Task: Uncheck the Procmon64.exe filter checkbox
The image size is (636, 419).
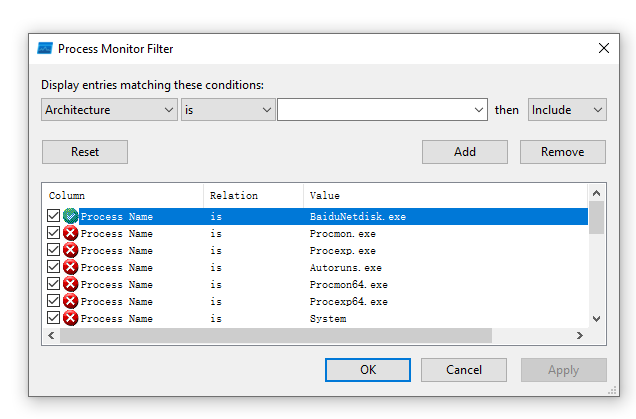Action: tap(53, 284)
